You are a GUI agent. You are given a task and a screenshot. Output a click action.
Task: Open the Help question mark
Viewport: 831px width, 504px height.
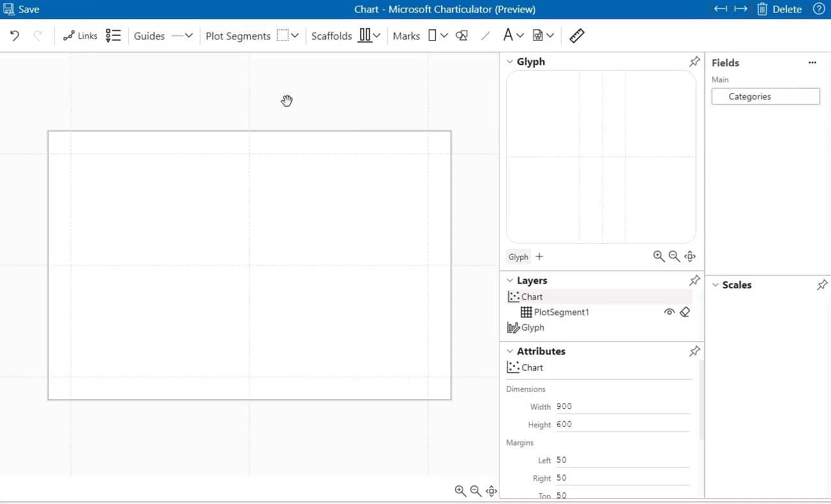pyautogui.click(x=819, y=9)
